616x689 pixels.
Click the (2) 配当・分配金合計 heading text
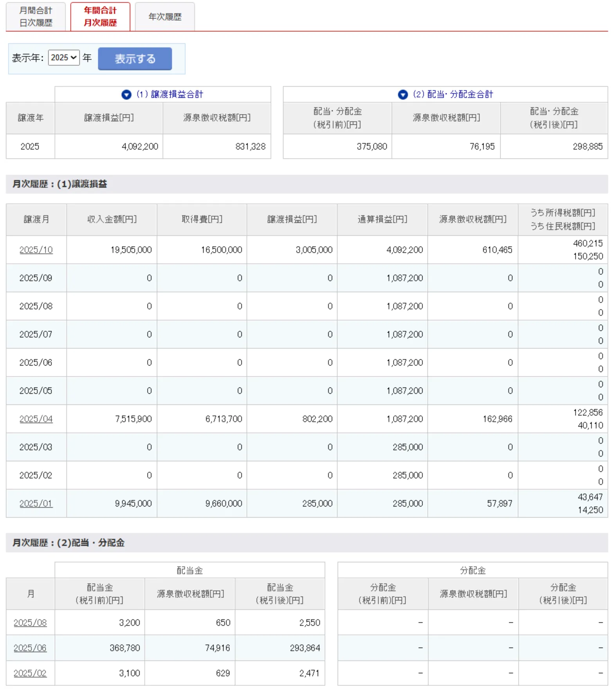pos(453,94)
